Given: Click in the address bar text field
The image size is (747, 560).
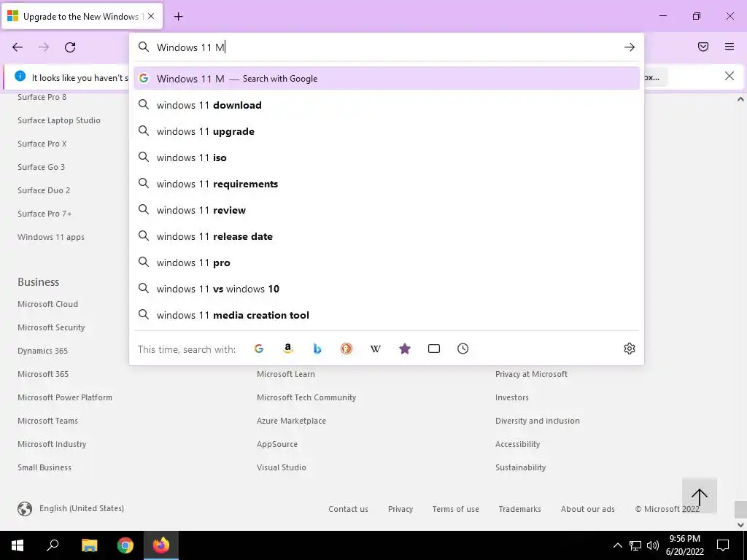Looking at the screenshot, I should 386,47.
